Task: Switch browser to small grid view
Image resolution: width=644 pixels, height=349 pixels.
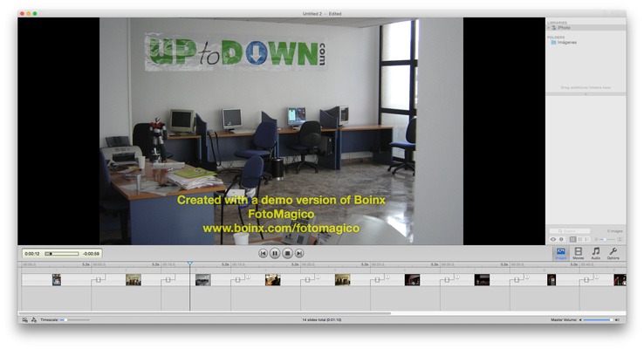Action: point(580,239)
